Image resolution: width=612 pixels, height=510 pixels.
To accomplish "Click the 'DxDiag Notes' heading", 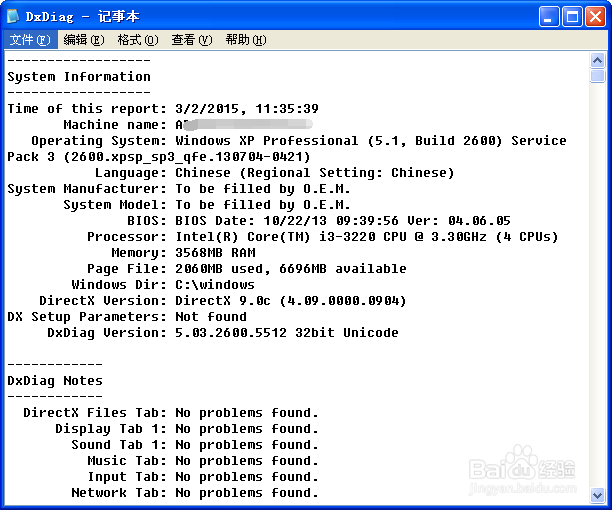I will click(55, 380).
